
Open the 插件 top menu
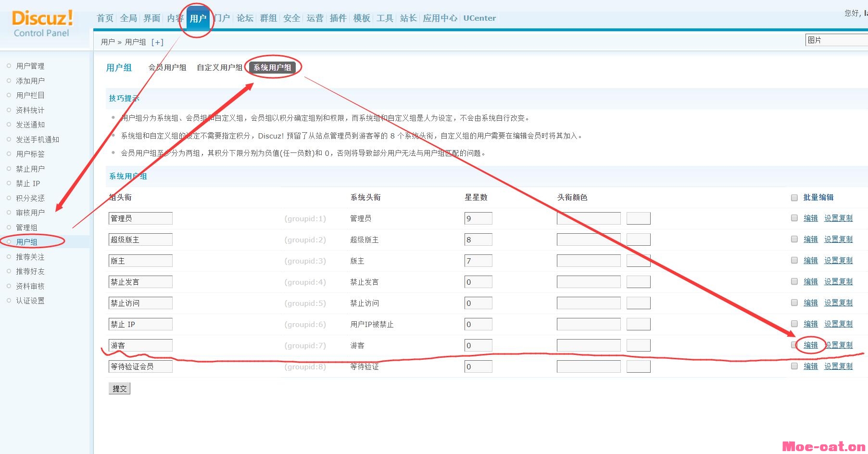[338, 18]
